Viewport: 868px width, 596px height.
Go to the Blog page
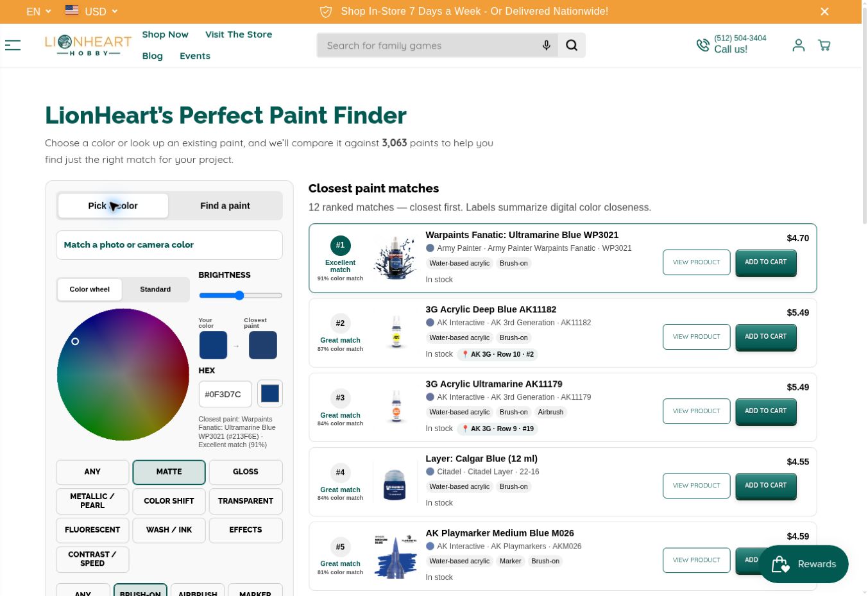pos(152,56)
